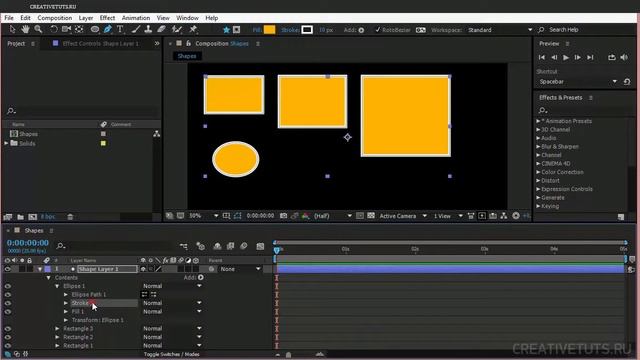Image resolution: width=640 pixels, height=360 pixels.
Task: Hide the Rectangle 3 group
Action: coord(7,329)
